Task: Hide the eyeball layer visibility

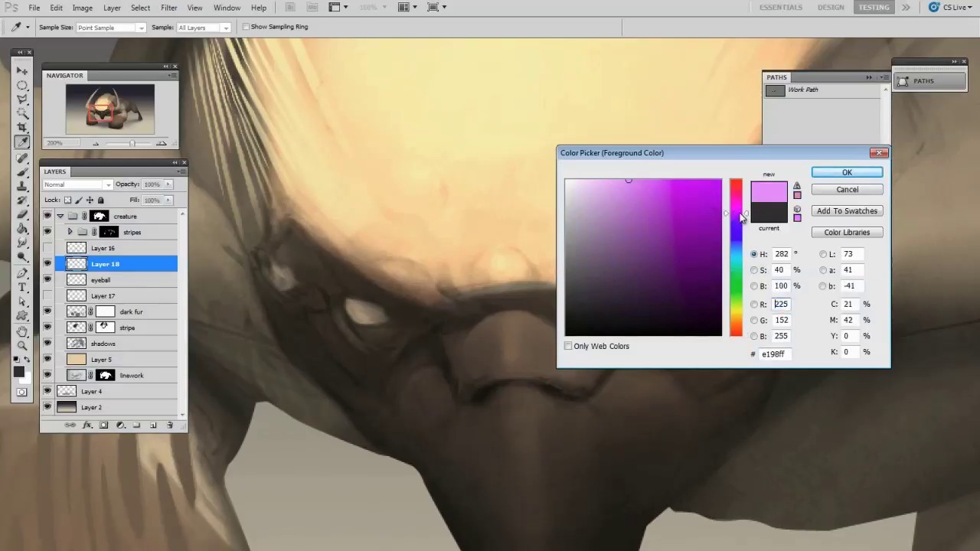Action: (47, 280)
